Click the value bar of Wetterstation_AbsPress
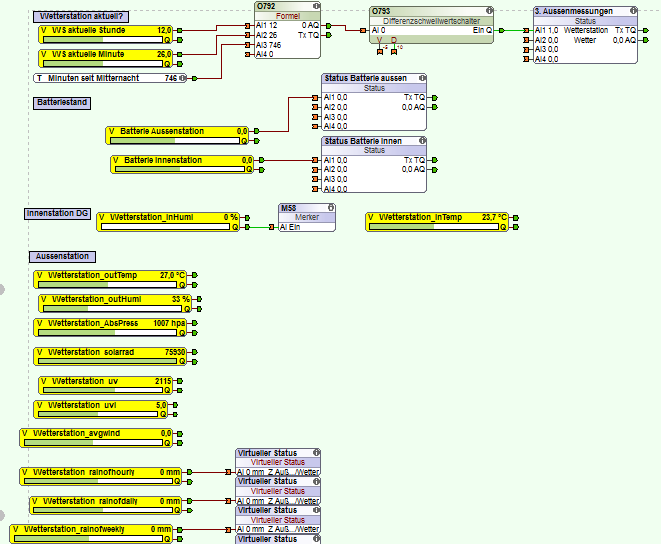 [x=107, y=333]
